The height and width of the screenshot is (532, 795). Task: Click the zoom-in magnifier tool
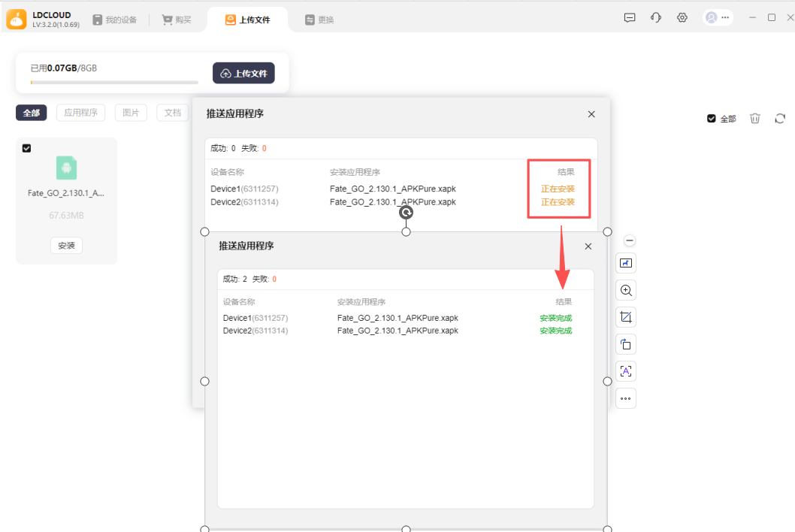pyautogui.click(x=626, y=291)
